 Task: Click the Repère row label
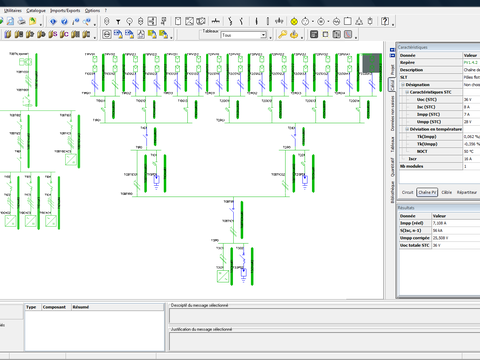tap(407, 63)
